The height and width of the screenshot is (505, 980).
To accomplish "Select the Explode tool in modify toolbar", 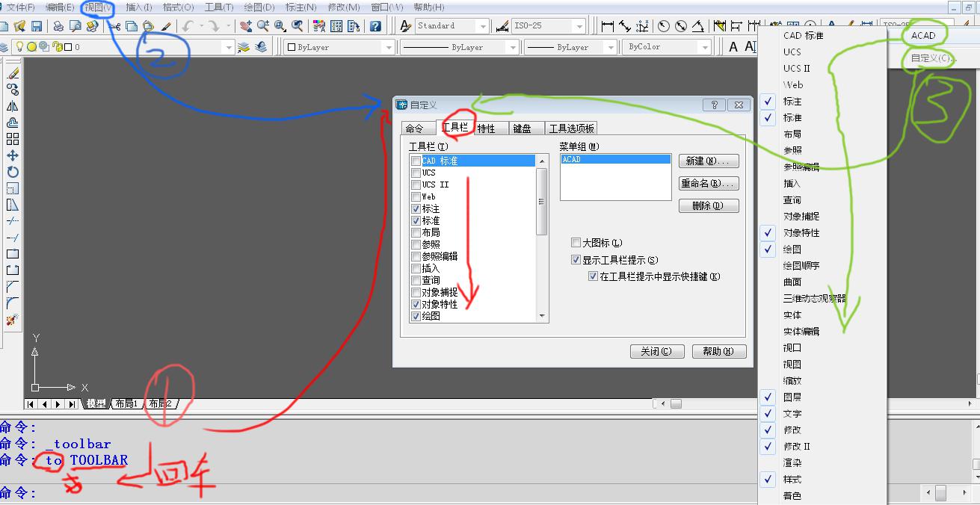I will click(12, 320).
